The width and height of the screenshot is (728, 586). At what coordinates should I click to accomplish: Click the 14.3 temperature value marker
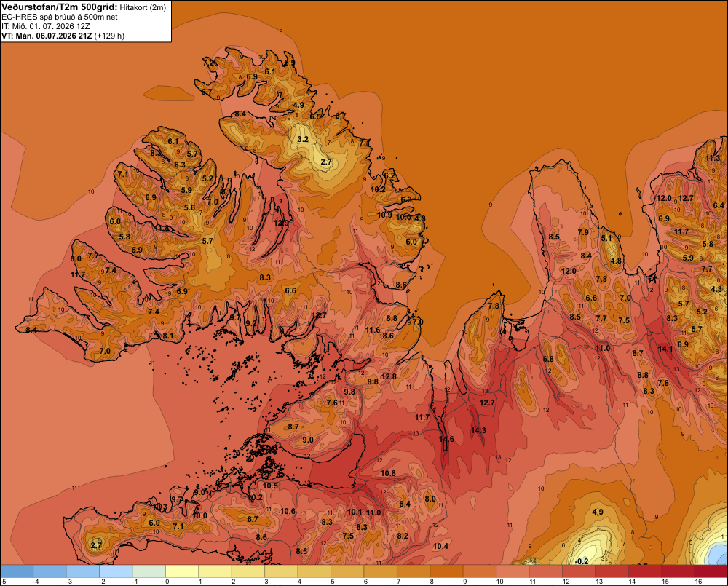tap(478, 430)
